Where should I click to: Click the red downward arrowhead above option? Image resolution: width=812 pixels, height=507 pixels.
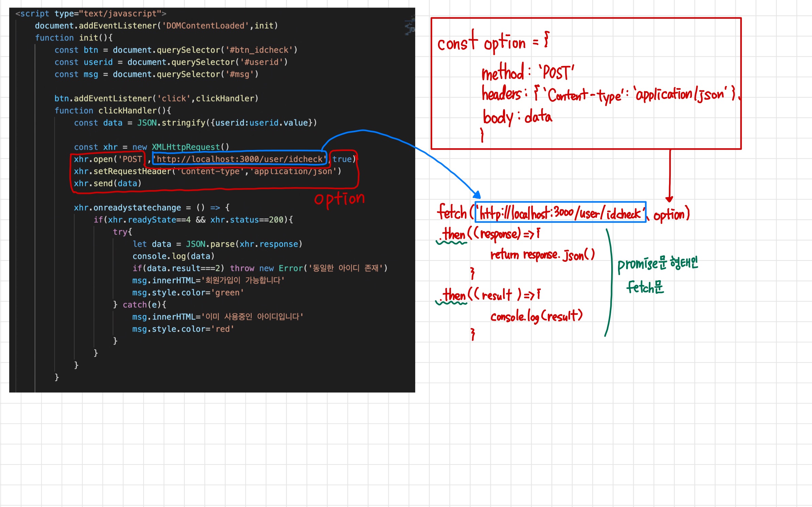click(x=669, y=199)
